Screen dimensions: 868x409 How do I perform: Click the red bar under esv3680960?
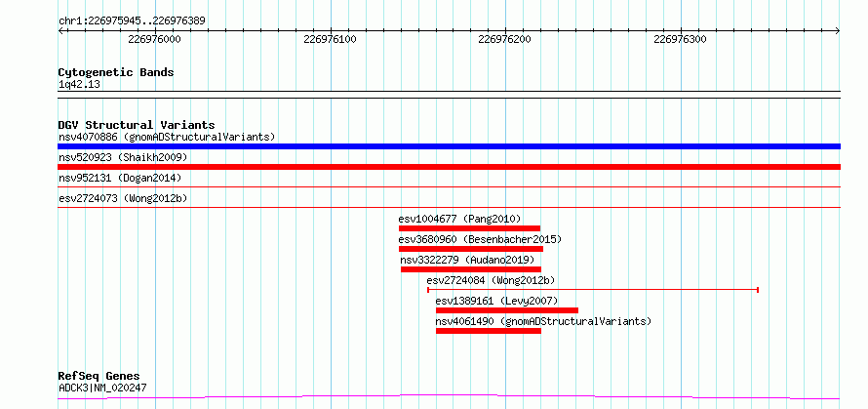pyautogui.click(x=470, y=249)
